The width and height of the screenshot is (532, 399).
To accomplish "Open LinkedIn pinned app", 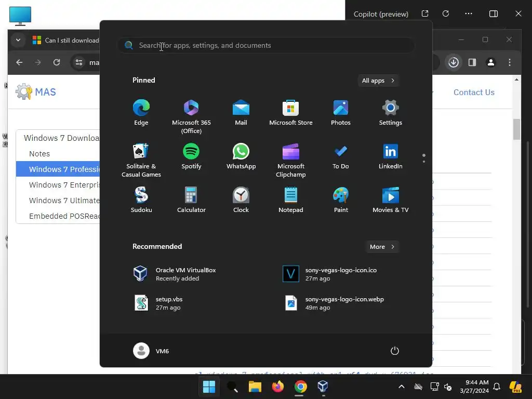I will [x=391, y=156].
